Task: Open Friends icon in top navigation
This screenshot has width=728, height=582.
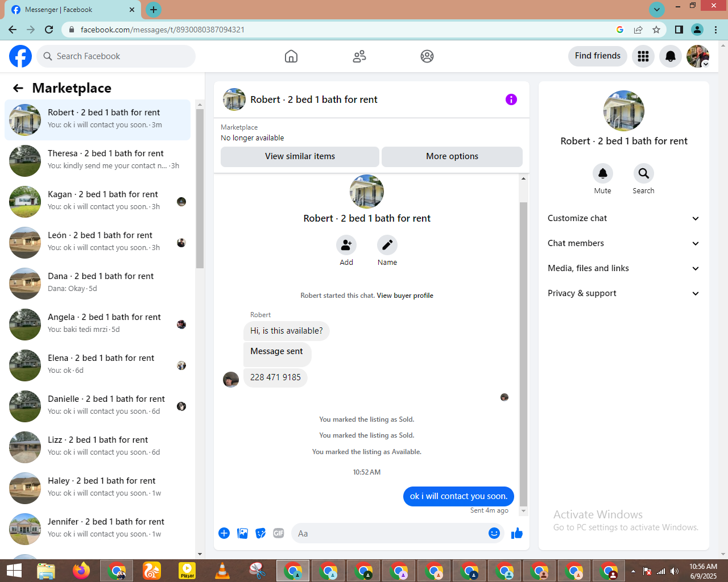Action: (x=359, y=56)
